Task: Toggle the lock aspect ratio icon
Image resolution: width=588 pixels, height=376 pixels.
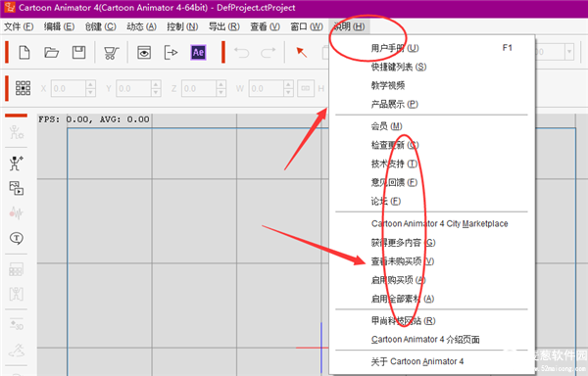Action: click(306, 88)
